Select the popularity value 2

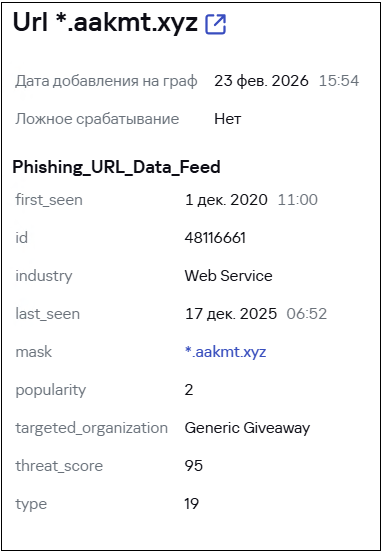(x=189, y=390)
